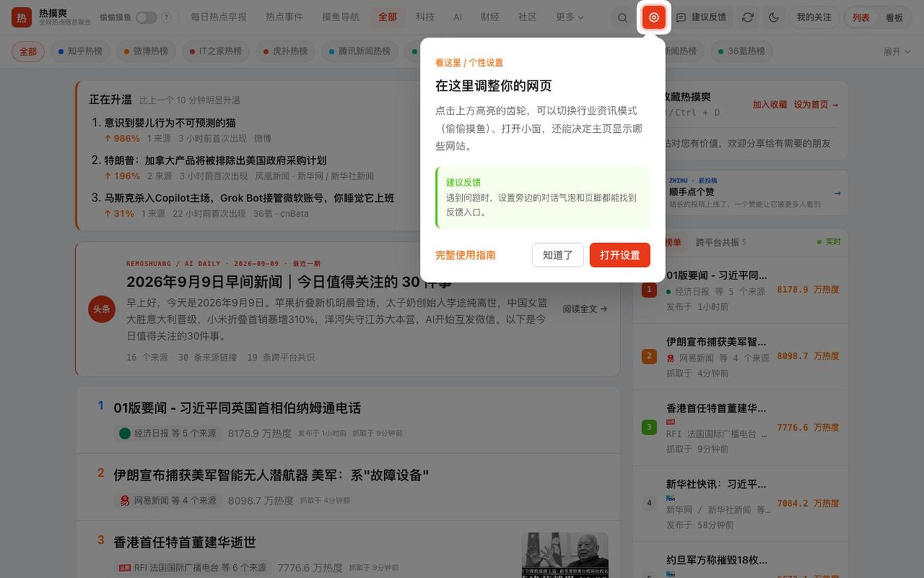Image resolution: width=924 pixels, height=578 pixels.
Task: Open the 每日热点早报 menu item
Action: pyautogui.click(x=218, y=17)
